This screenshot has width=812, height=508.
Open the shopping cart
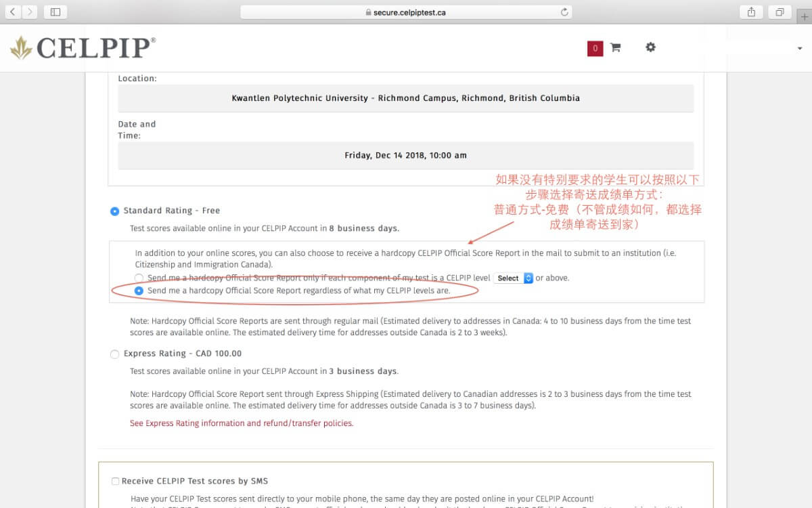click(615, 47)
